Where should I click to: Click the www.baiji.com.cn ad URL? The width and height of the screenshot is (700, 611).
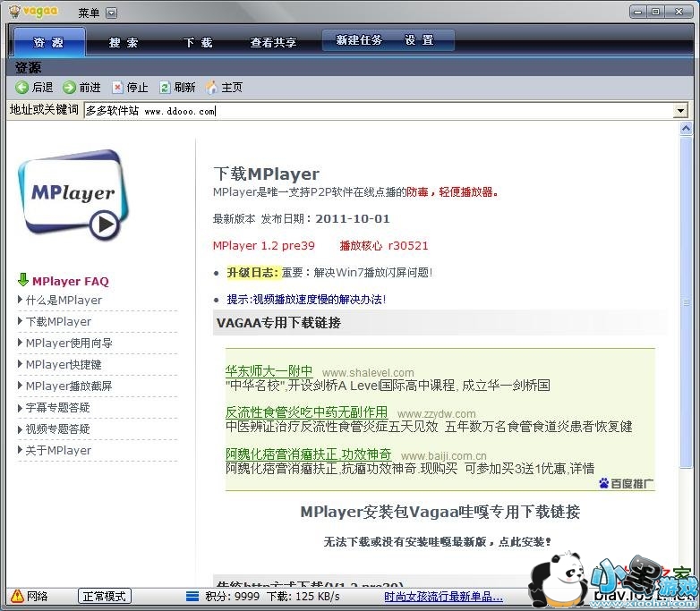[x=444, y=456]
